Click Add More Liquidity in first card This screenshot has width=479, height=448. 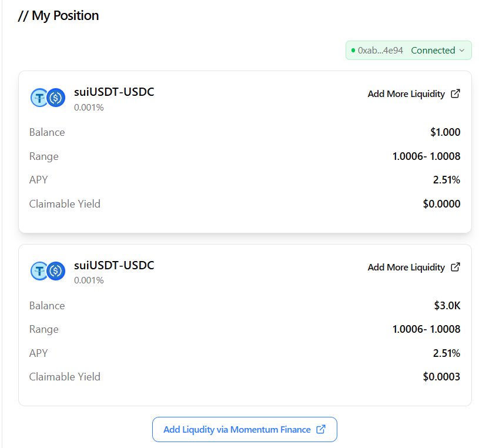point(406,94)
